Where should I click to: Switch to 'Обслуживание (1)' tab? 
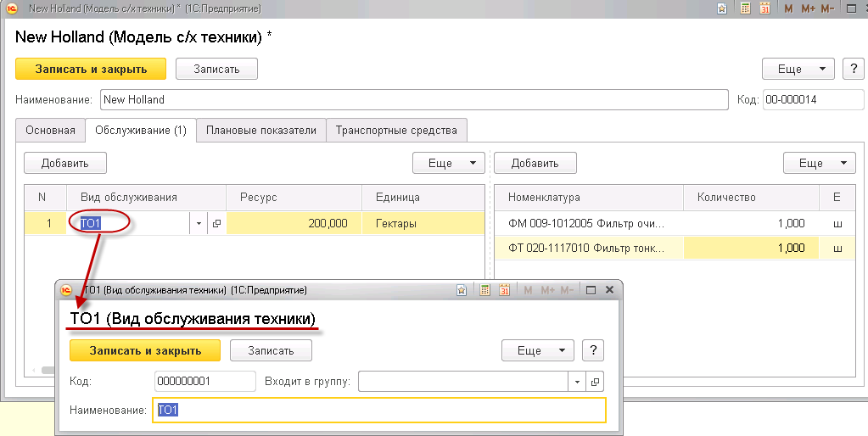click(141, 131)
